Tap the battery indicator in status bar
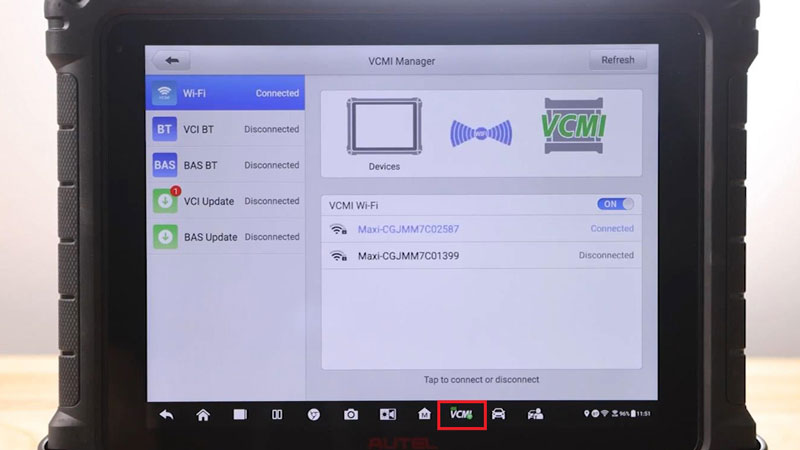 click(x=633, y=414)
